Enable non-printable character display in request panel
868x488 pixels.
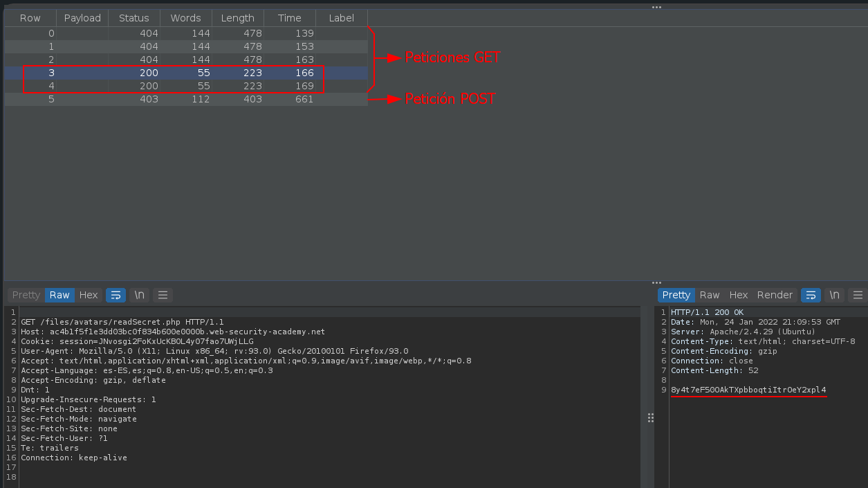pyautogui.click(x=139, y=295)
